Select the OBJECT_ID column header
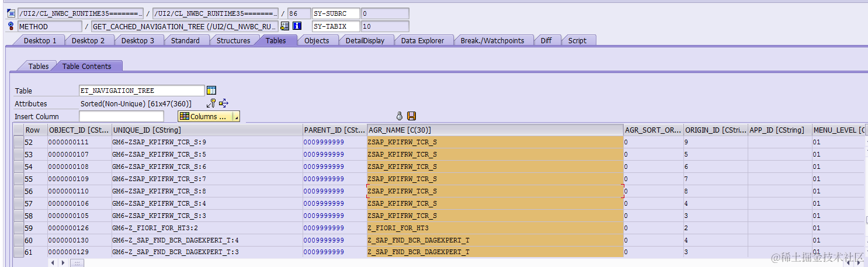Image resolution: width=868 pixels, height=267 pixels. (78, 130)
